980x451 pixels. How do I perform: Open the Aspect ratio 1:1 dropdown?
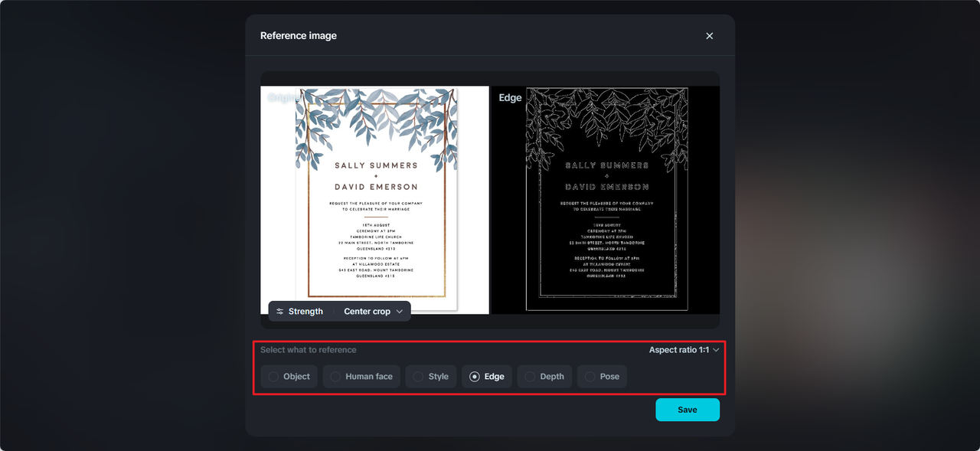click(x=684, y=350)
